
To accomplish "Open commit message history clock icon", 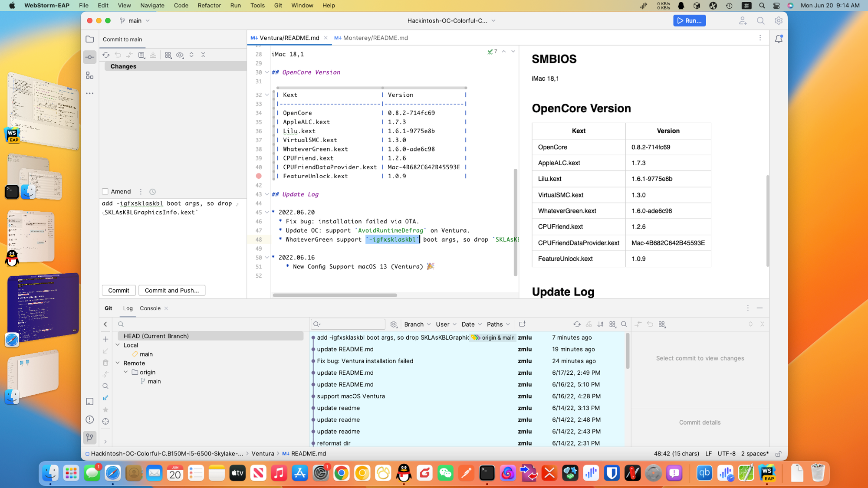I will point(153,192).
